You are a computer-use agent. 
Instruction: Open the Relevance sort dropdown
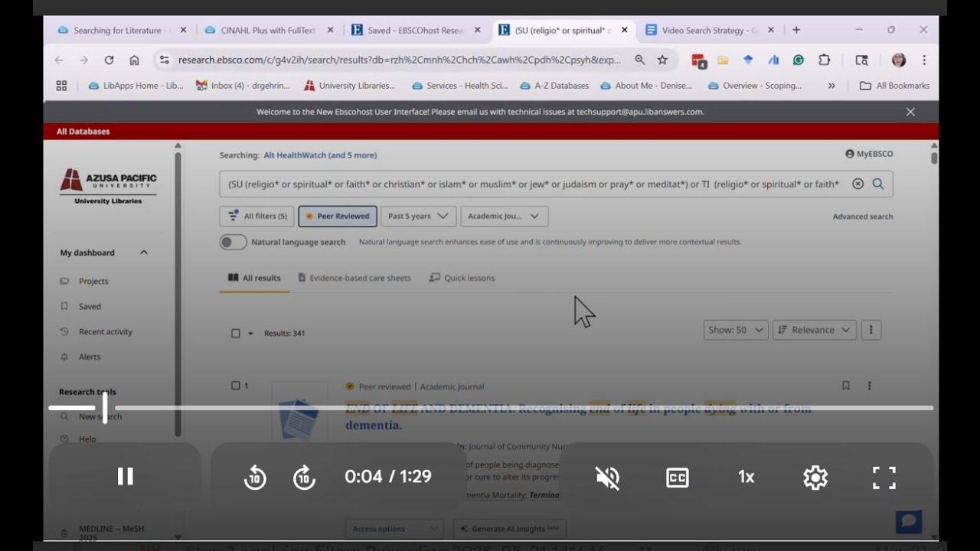click(815, 330)
